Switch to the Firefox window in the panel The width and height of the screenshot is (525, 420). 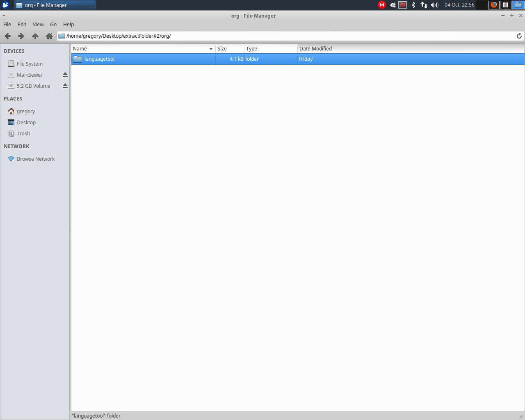pos(494,5)
